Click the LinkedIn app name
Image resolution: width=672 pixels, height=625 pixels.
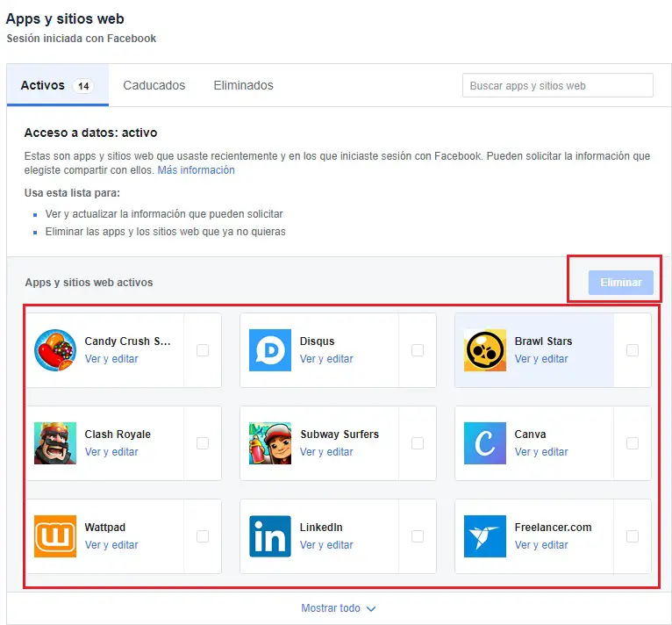click(x=321, y=528)
